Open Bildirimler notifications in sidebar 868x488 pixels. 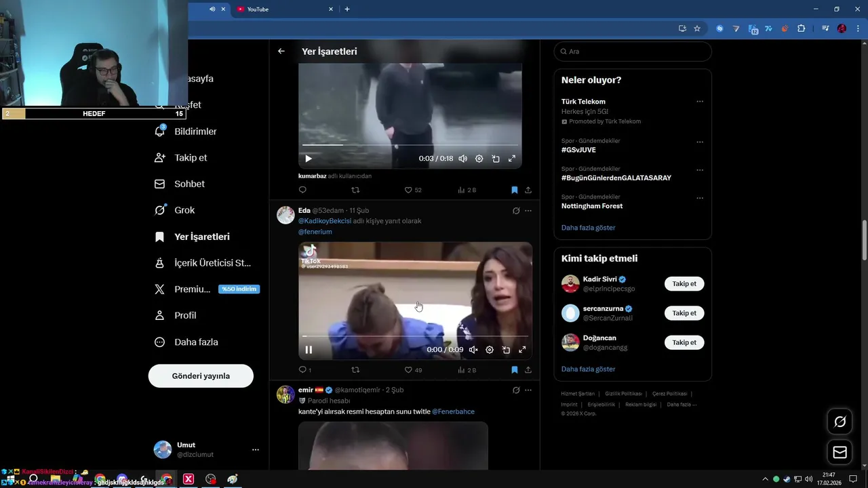[186, 131]
